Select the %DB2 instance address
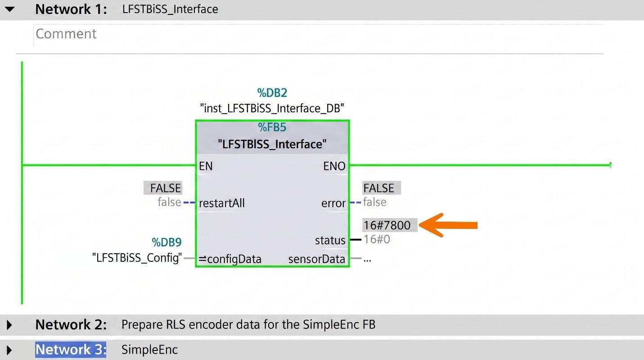The width and height of the screenshot is (644, 360). click(x=272, y=93)
